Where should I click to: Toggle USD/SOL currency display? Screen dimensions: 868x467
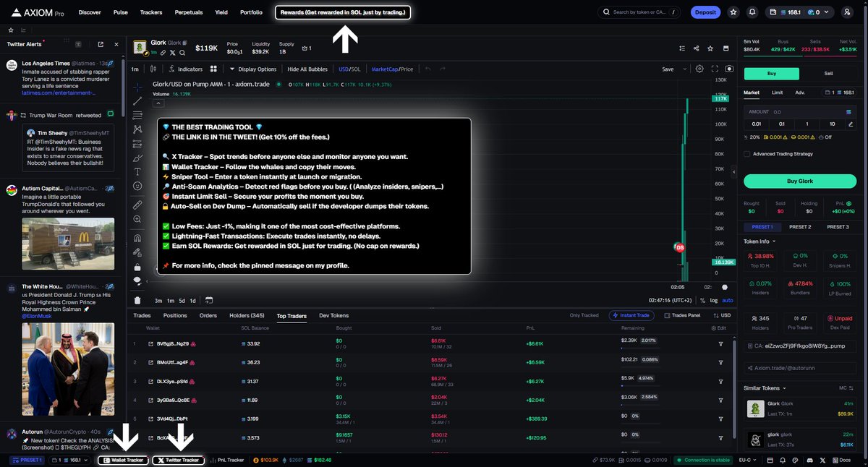point(349,69)
